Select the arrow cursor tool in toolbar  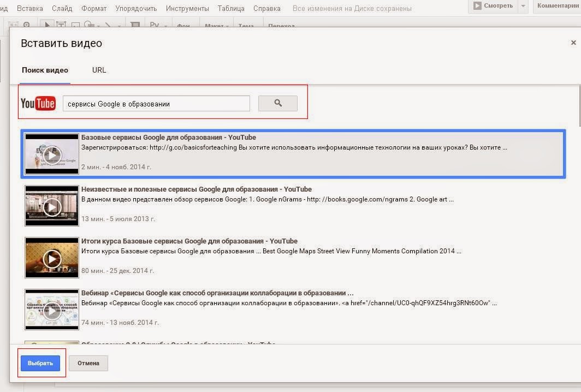tap(47, 25)
